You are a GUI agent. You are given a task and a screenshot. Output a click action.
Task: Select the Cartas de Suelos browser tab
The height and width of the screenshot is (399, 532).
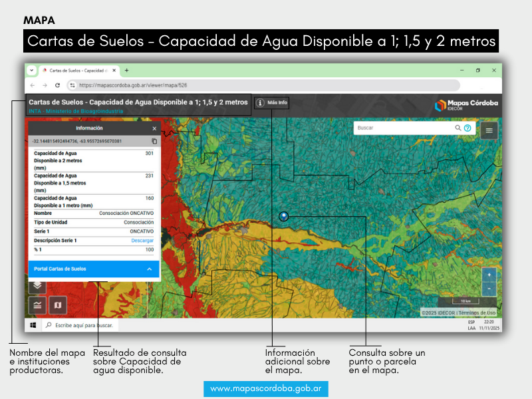coord(78,70)
